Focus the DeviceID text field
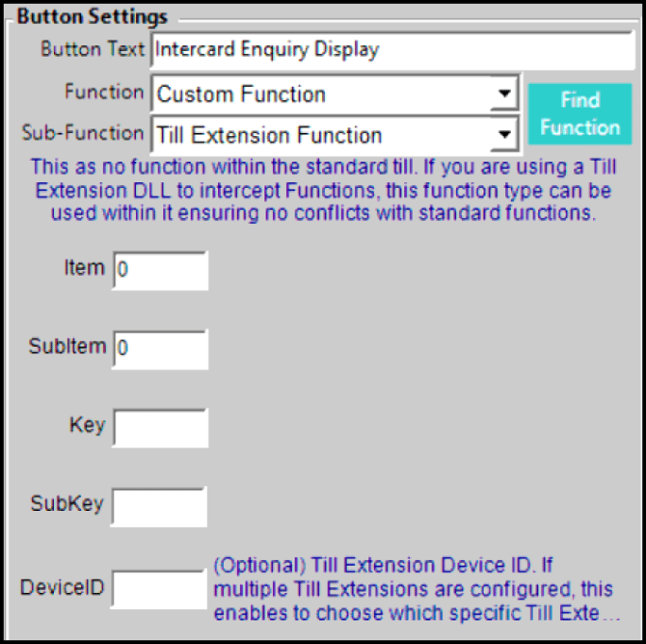The image size is (646, 644). tap(159, 588)
